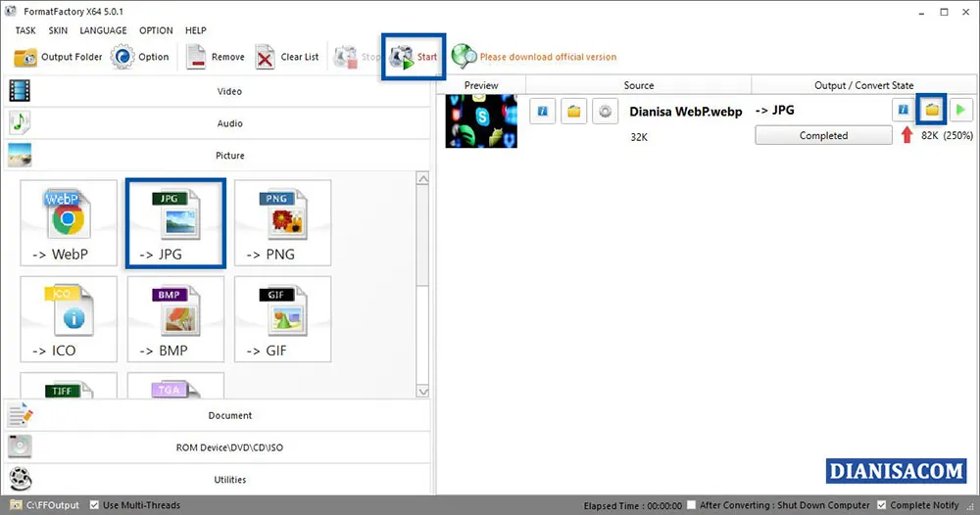The height and width of the screenshot is (515, 980).
Task: Click the 82K (250%) output size text
Action: click(947, 135)
